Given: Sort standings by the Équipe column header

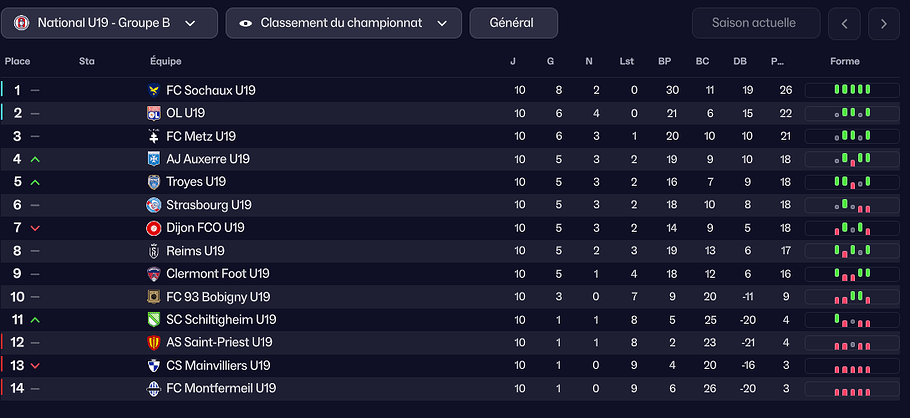Looking at the screenshot, I should 166,61.
